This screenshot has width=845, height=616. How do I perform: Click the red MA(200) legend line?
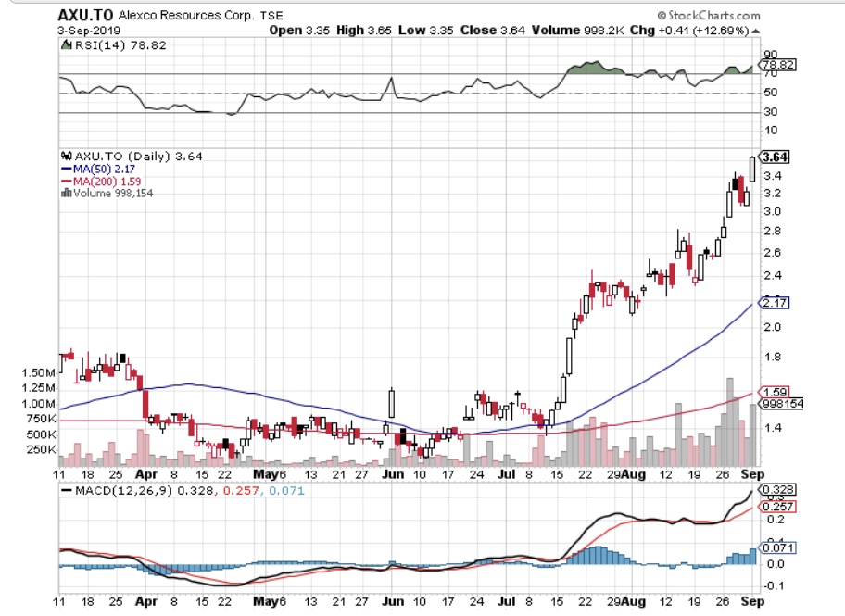67,181
